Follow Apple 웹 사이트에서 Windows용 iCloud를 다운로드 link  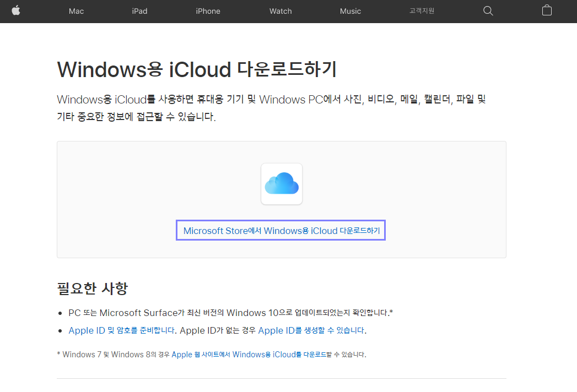coord(249,355)
